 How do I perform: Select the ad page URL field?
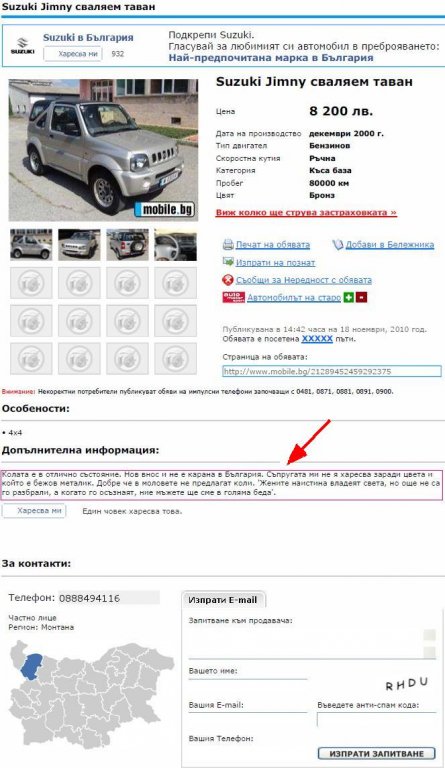(331, 371)
